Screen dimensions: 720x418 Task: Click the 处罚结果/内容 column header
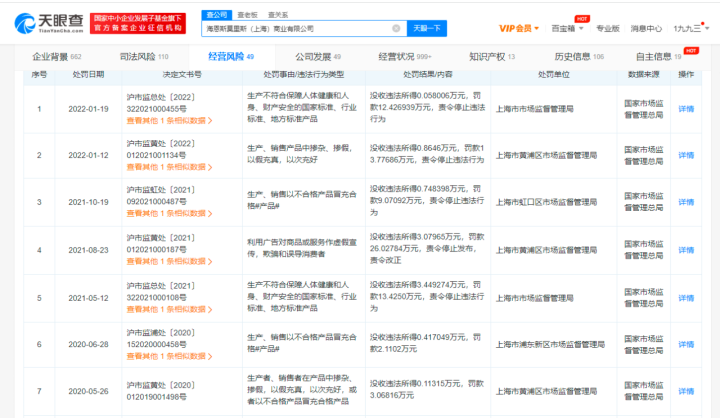coord(428,74)
